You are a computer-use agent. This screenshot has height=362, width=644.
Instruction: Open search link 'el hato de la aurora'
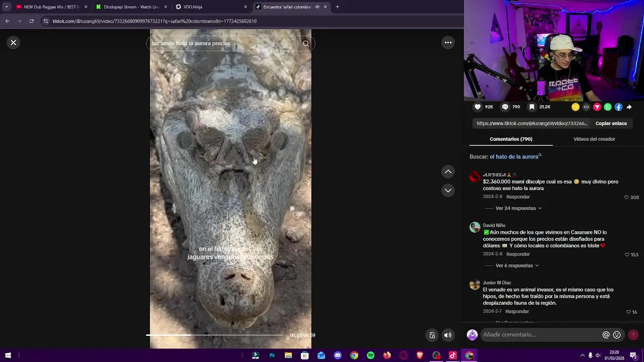[515, 157]
